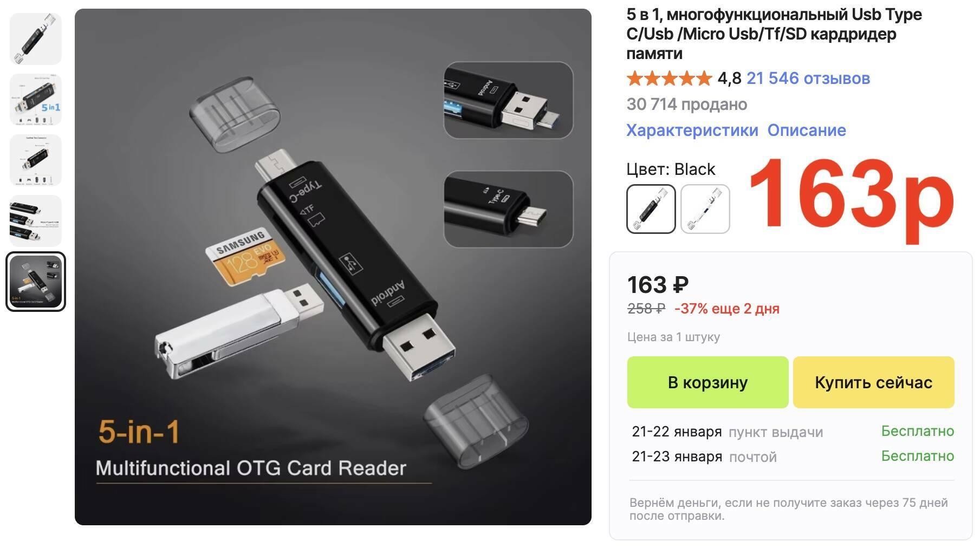Choose the Black color swatch

651,209
